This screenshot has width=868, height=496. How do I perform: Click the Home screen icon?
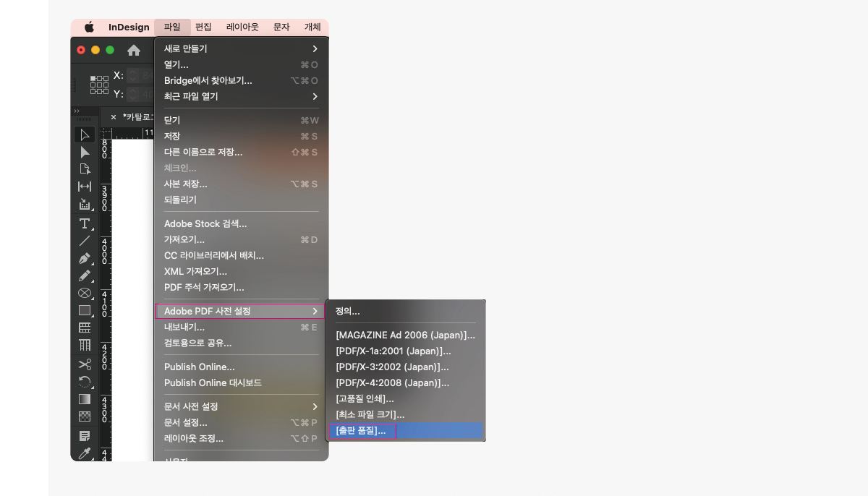(134, 50)
